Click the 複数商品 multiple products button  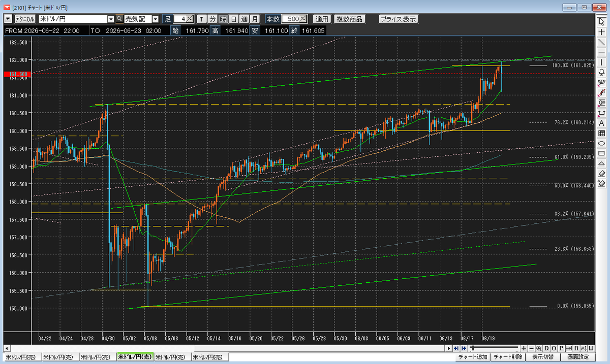coord(350,19)
